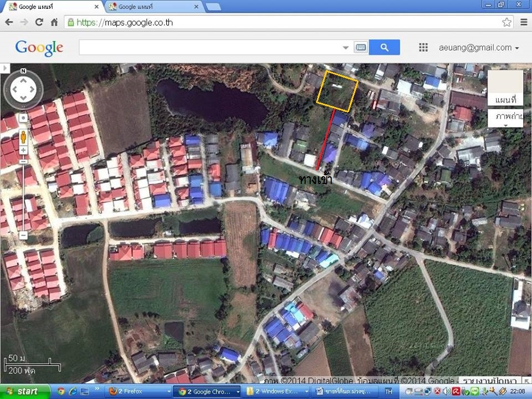Screen dimensions: 532x399
Task: Click the blue search magnifier button
Action: (384, 48)
